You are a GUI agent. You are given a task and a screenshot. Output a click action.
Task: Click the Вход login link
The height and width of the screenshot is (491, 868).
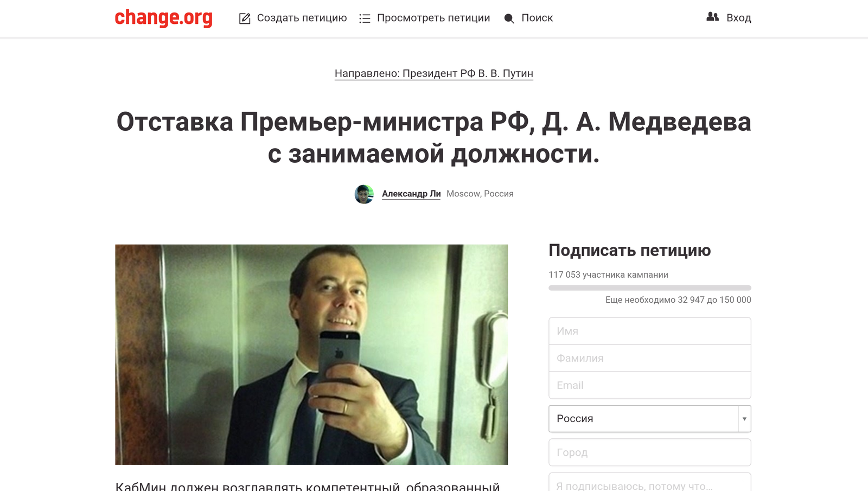point(739,18)
